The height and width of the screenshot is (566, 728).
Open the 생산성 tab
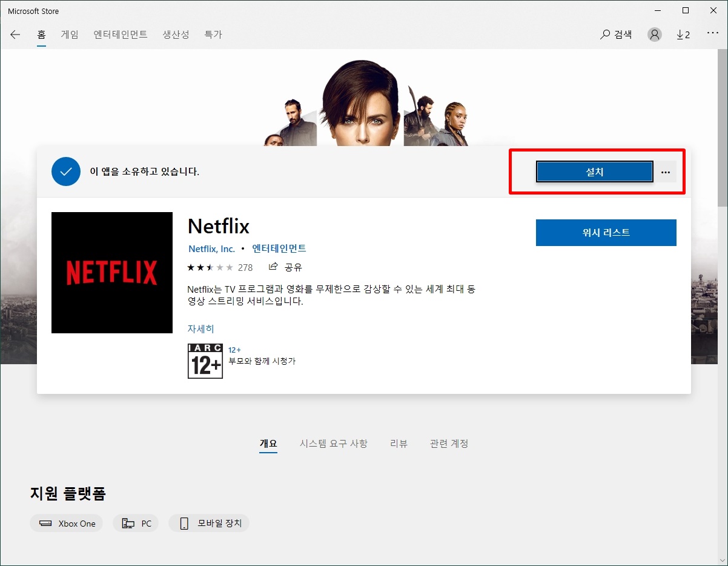176,35
